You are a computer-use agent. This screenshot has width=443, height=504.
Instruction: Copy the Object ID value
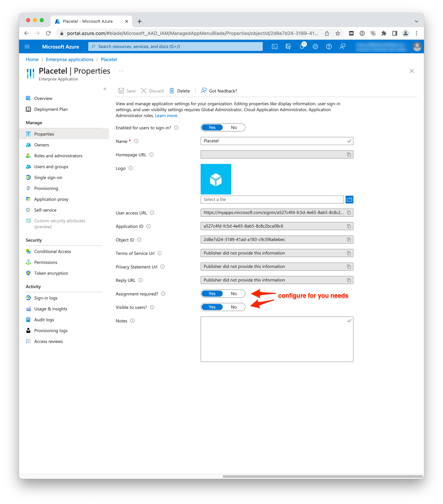(349, 240)
